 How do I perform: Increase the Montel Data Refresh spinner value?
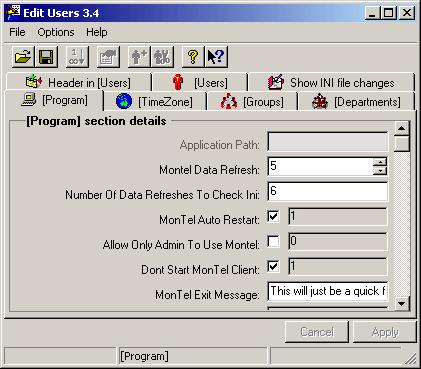click(380, 162)
